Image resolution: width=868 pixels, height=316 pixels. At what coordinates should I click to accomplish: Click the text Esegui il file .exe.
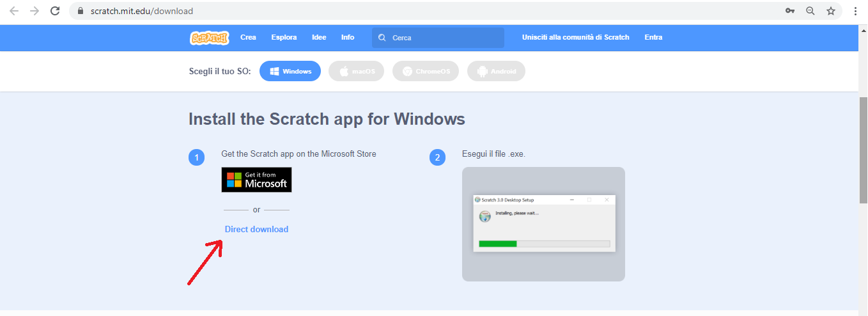[x=493, y=154]
